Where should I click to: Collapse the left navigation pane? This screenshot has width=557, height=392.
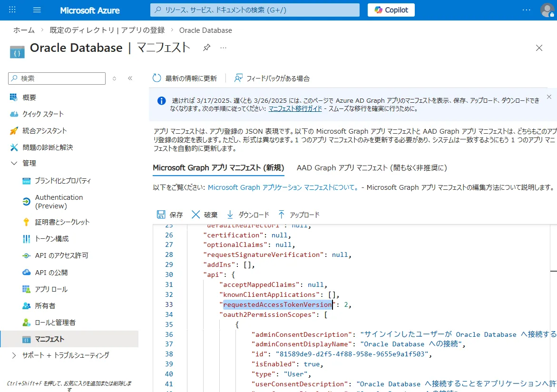point(130,78)
